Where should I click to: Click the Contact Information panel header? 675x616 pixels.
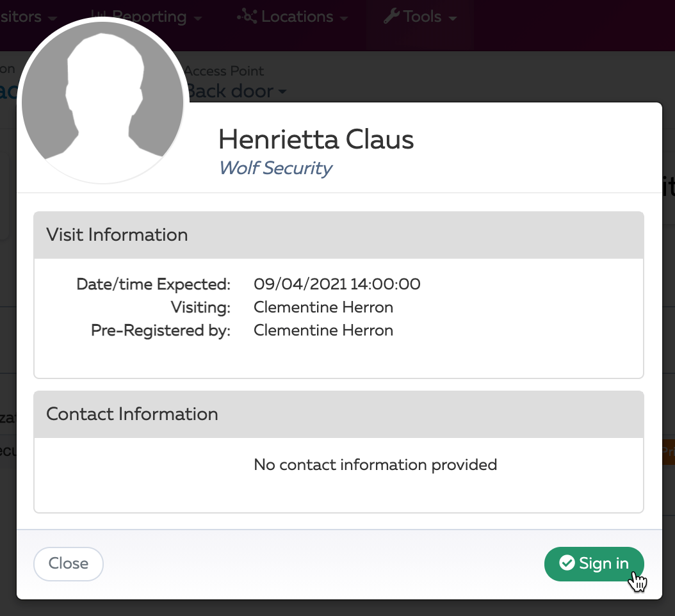click(339, 414)
